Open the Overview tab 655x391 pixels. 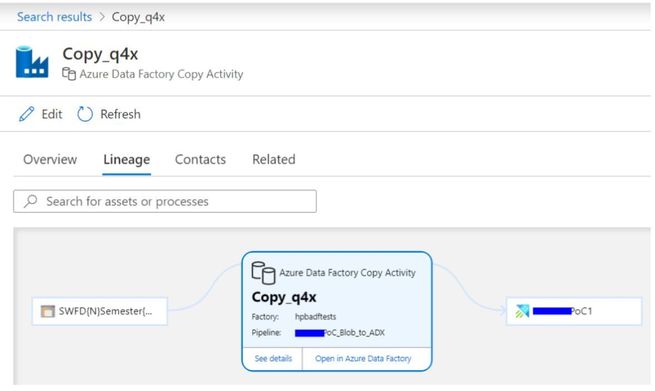pos(50,159)
